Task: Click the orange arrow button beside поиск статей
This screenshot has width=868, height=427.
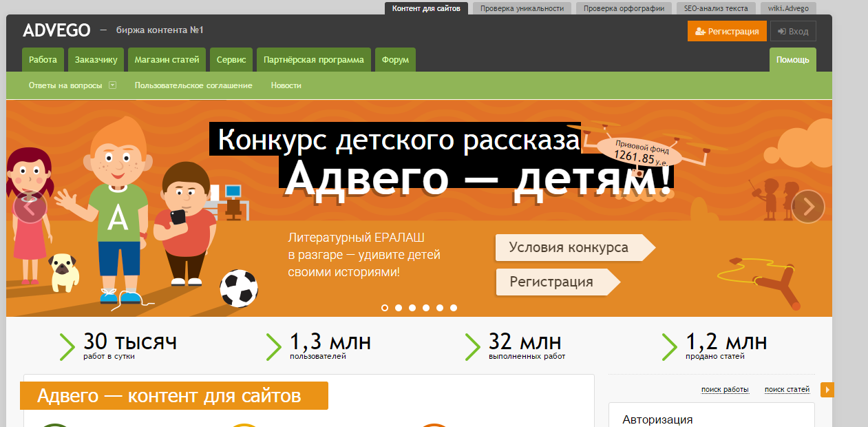Action: [827, 390]
